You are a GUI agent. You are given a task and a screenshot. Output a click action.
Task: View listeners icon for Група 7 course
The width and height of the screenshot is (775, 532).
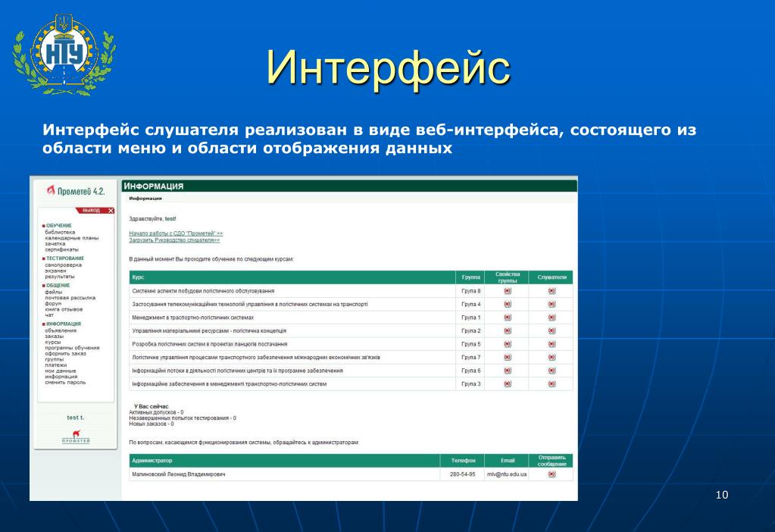coord(552,357)
